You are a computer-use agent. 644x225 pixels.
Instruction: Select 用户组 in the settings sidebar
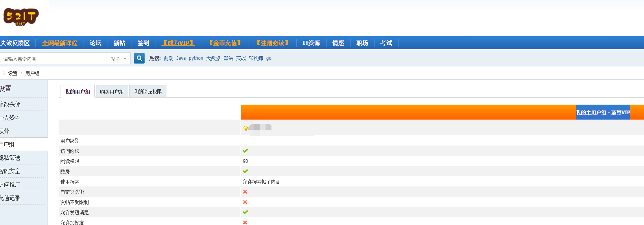(x=24, y=144)
